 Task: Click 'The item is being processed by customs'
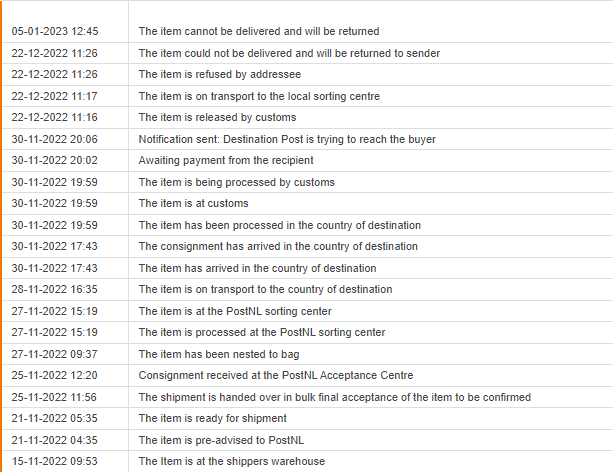click(x=237, y=182)
